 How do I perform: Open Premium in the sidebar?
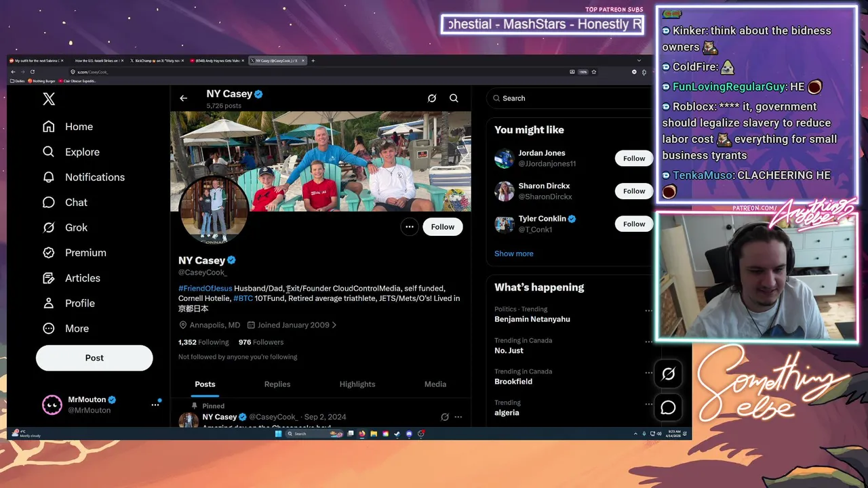(75, 252)
